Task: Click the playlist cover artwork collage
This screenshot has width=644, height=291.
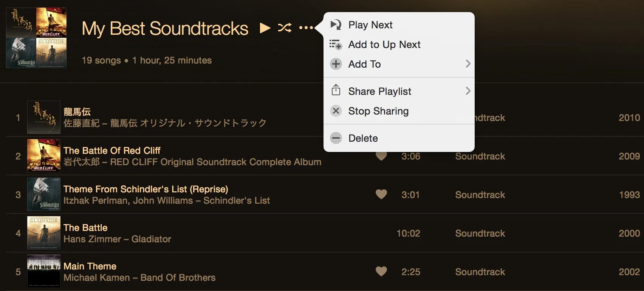Action: (x=36, y=38)
